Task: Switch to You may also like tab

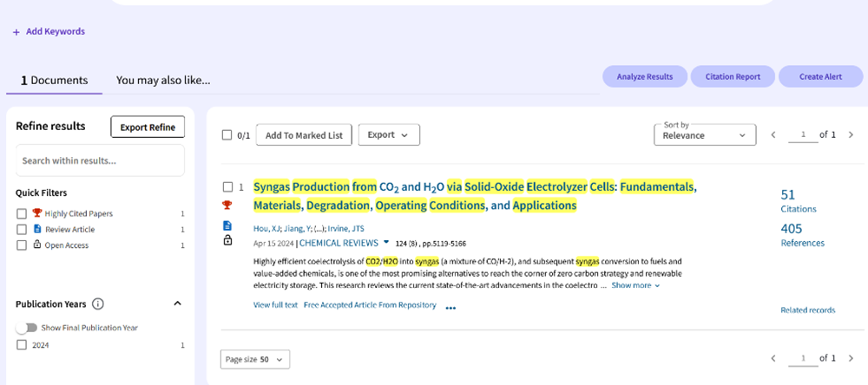Action: pyautogui.click(x=163, y=80)
